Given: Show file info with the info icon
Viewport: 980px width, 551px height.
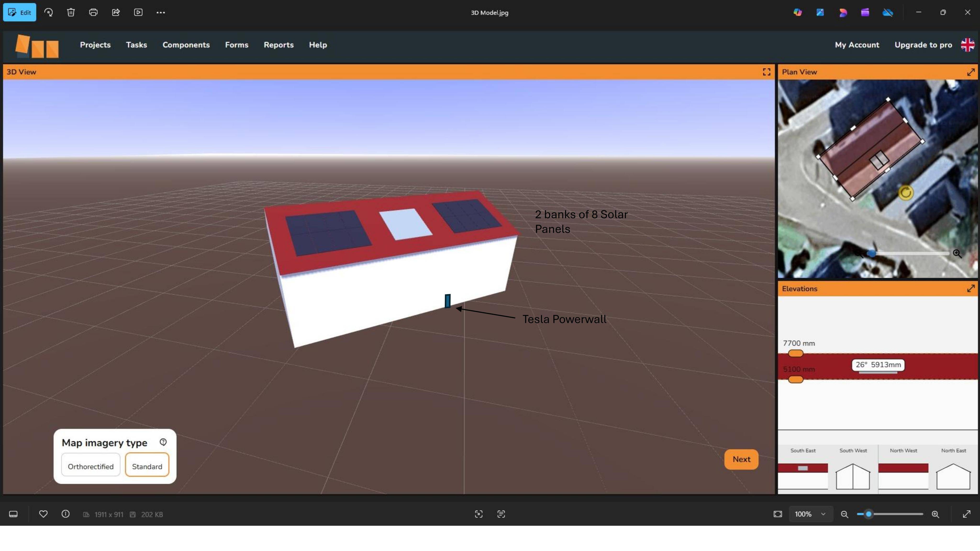Looking at the screenshot, I should 65,514.
